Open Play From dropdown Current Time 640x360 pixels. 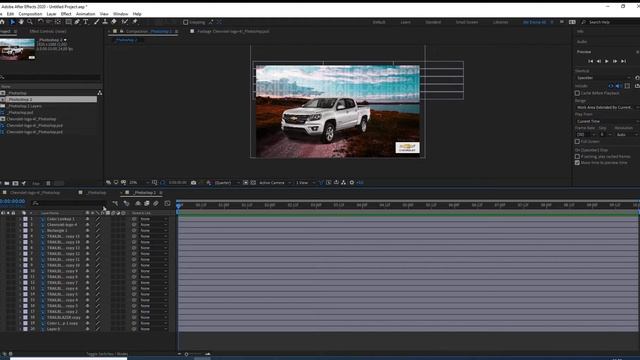pos(607,121)
